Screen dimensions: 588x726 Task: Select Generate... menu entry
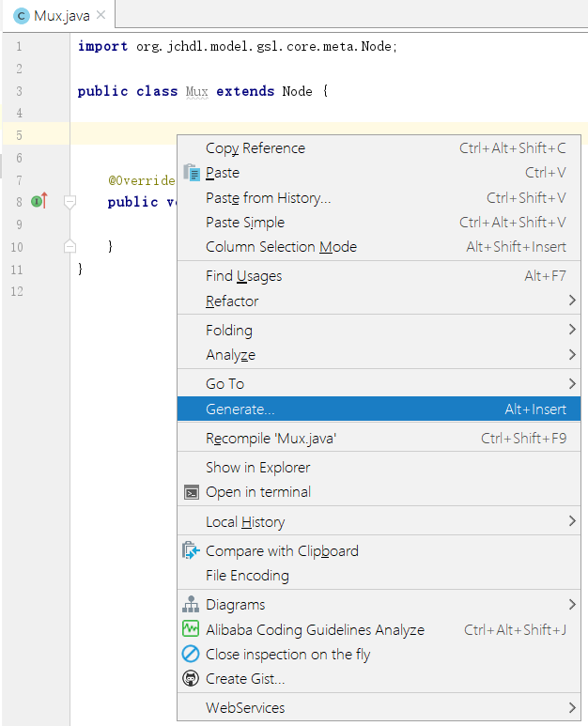379,409
